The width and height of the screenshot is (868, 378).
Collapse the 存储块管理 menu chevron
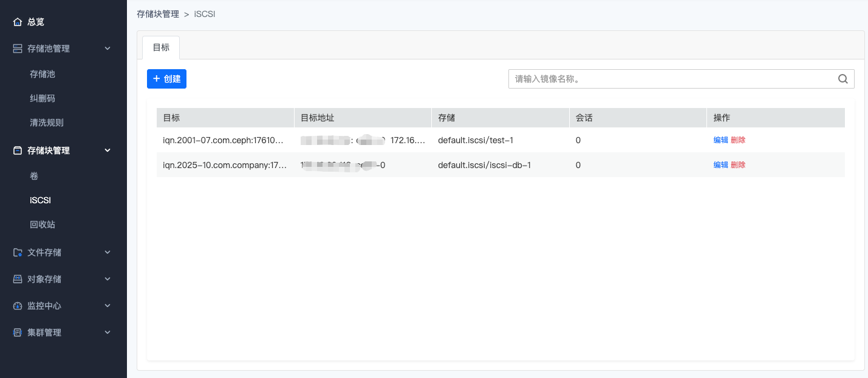(x=108, y=150)
